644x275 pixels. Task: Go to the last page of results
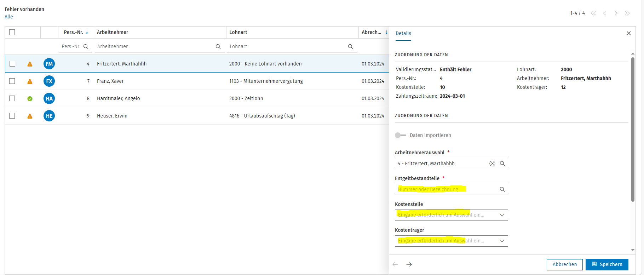tap(627, 13)
